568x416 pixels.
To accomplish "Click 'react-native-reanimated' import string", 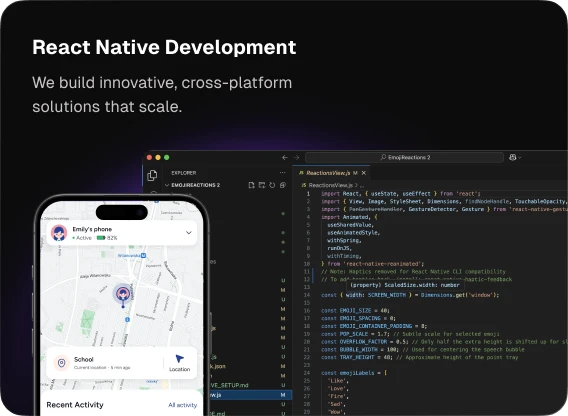I will (383, 263).
